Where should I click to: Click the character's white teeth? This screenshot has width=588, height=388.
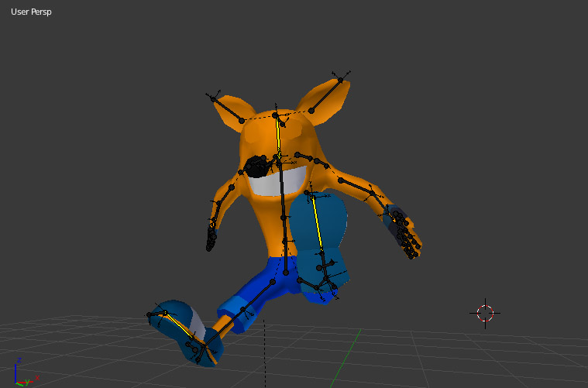click(278, 181)
